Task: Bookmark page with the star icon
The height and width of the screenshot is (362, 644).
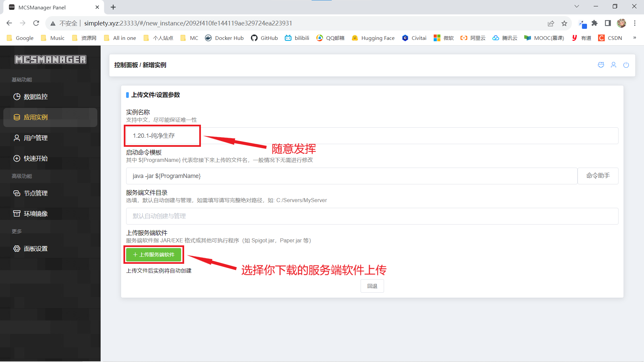Action: pyautogui.click(x=564, y=23)
